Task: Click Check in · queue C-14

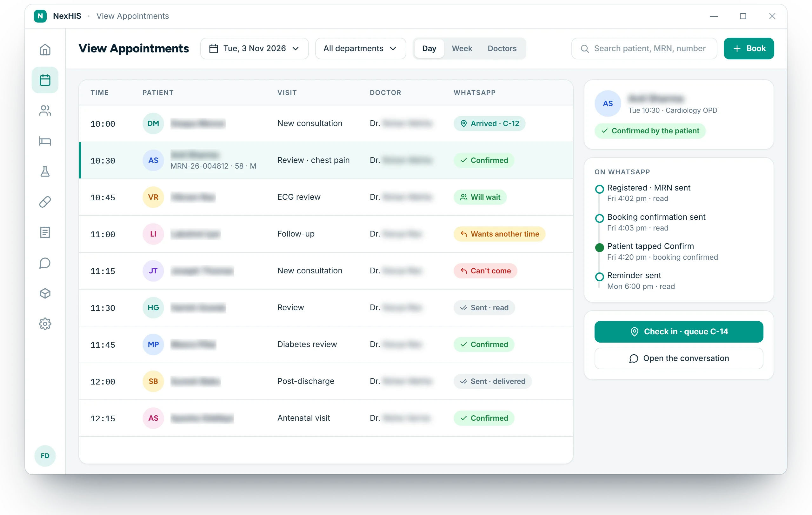Action: [x=678, y=331]
